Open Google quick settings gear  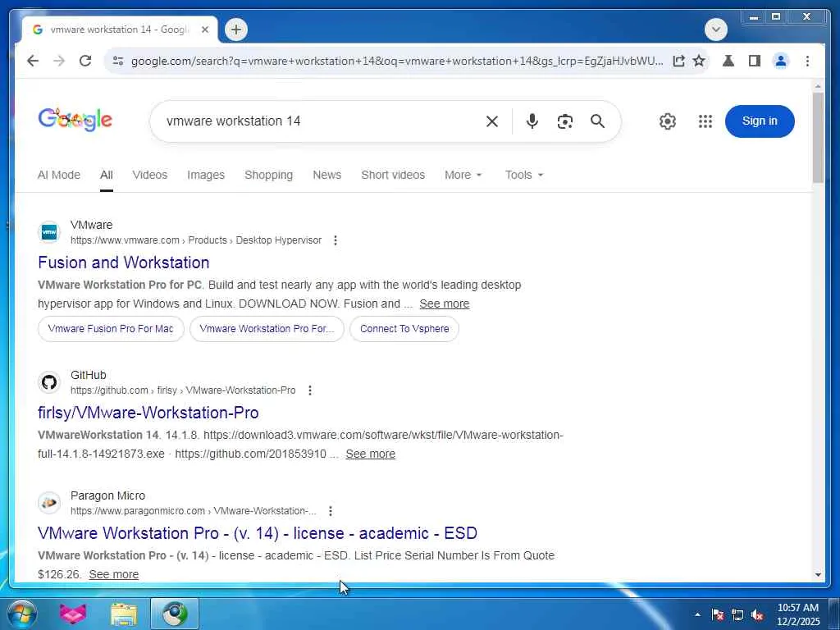(668, 121)
